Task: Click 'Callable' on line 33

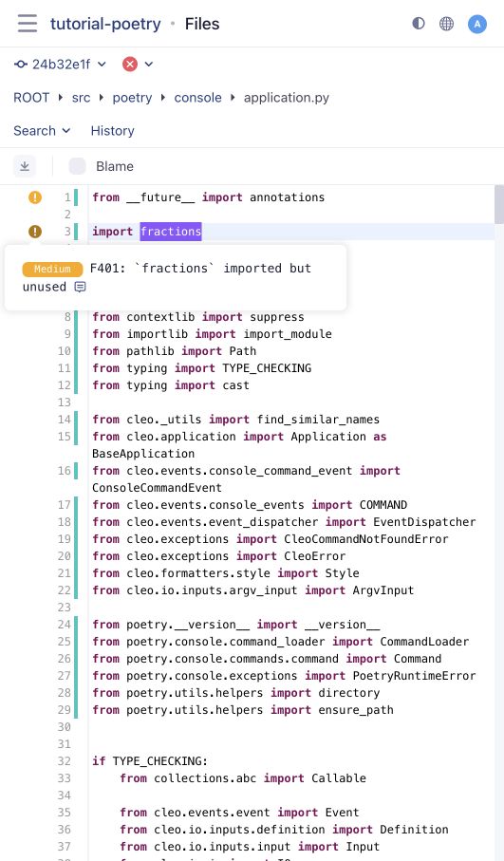Action: [339, 778]
